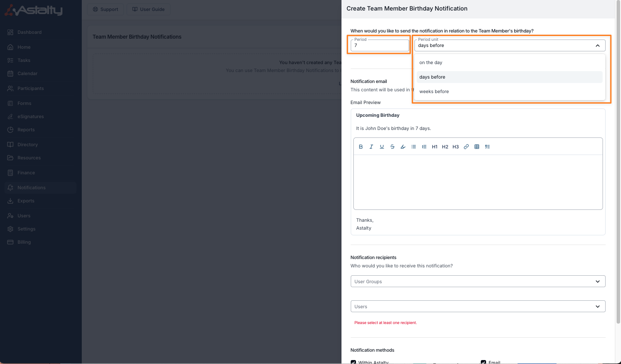The image size is (621, 364).
Task: Toggle bold formatting in email editor
Action: [361, 147]
